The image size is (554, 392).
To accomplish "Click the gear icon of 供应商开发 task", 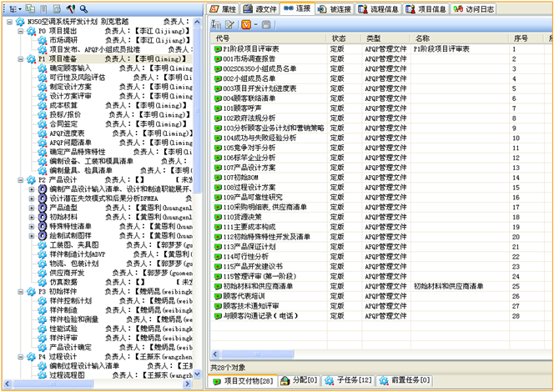I will pos(42,273).
